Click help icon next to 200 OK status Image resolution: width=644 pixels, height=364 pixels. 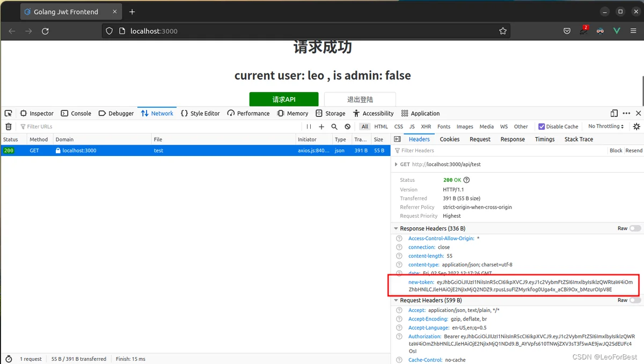[466, 180]
